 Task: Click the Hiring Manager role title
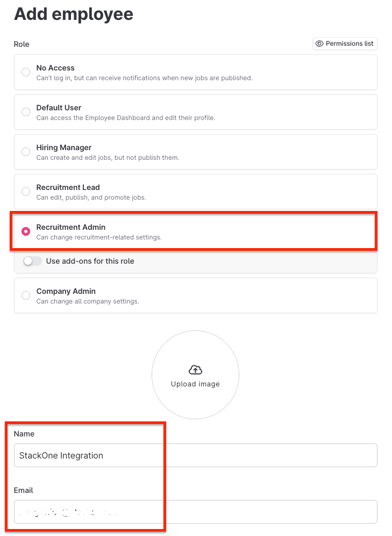click(64, 147)
